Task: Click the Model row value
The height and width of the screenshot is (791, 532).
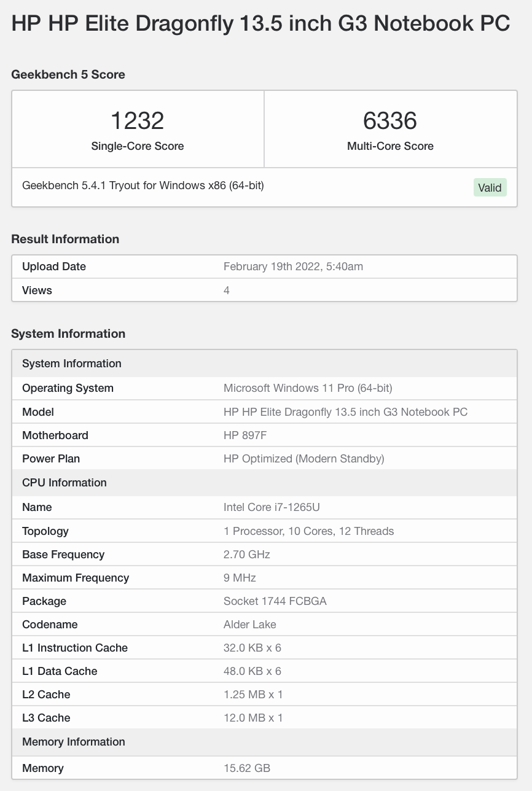Action: pos(345,411)
